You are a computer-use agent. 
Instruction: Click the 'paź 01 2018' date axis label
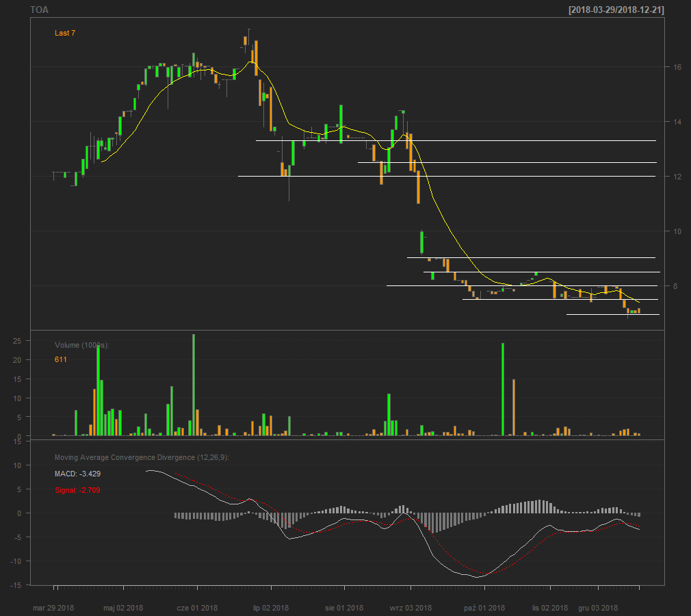[484, 608]
